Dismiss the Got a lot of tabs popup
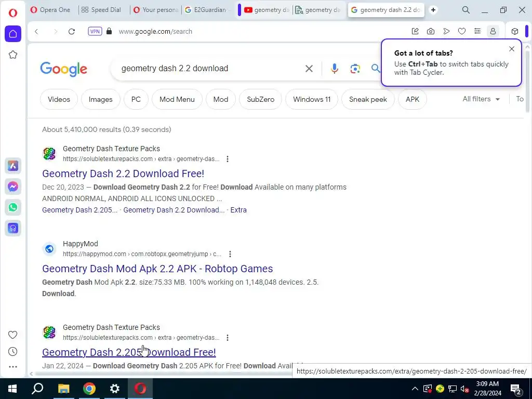Image resolution: width=532 pixels, height=399 pixels. click(x=512, y=49)
